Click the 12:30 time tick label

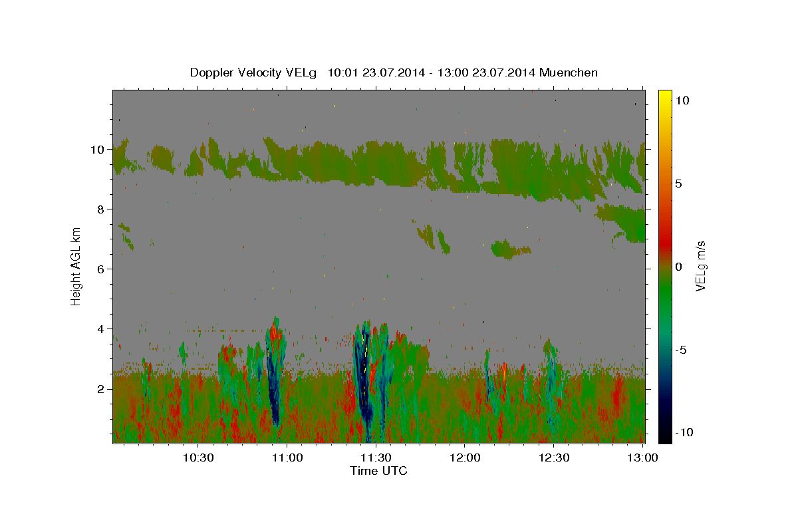click(553, 458)
